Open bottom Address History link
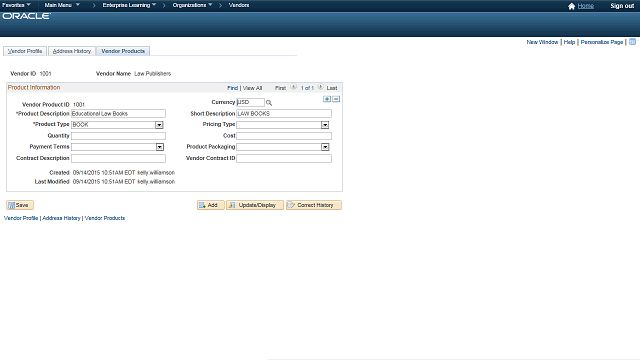640x360 pixels. 61,218
